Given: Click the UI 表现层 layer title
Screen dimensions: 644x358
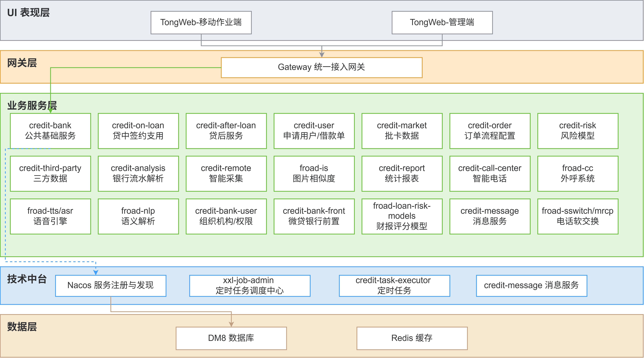Looking at the screenshot, I should pos(28,13).
